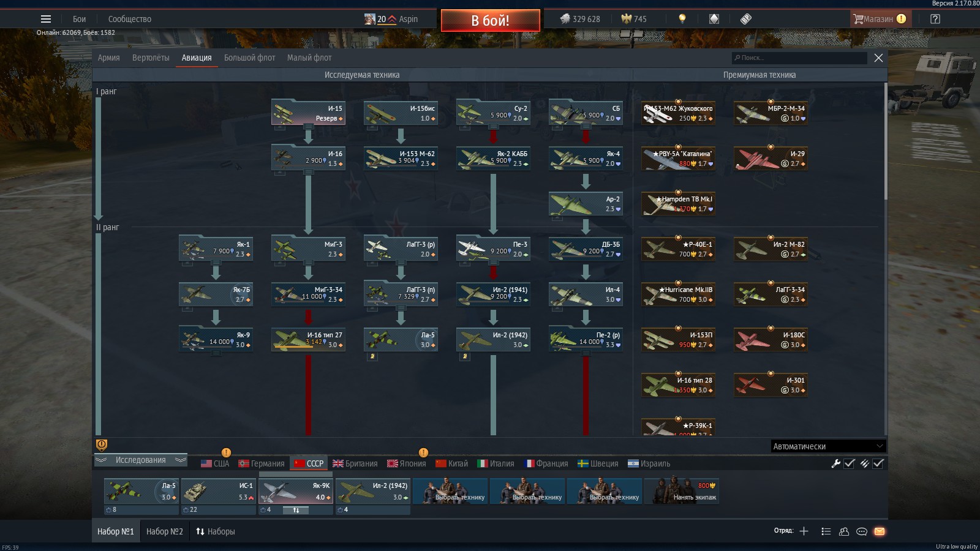Open the Бои menu
Image resolution: width=980 pixels, height=551 pixels.
point(79,19)
